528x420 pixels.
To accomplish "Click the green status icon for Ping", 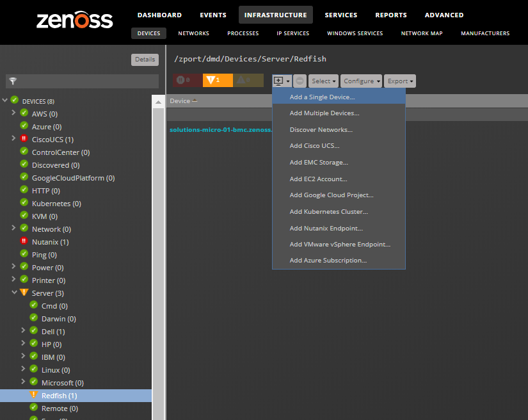I will [x=24, y=254].
